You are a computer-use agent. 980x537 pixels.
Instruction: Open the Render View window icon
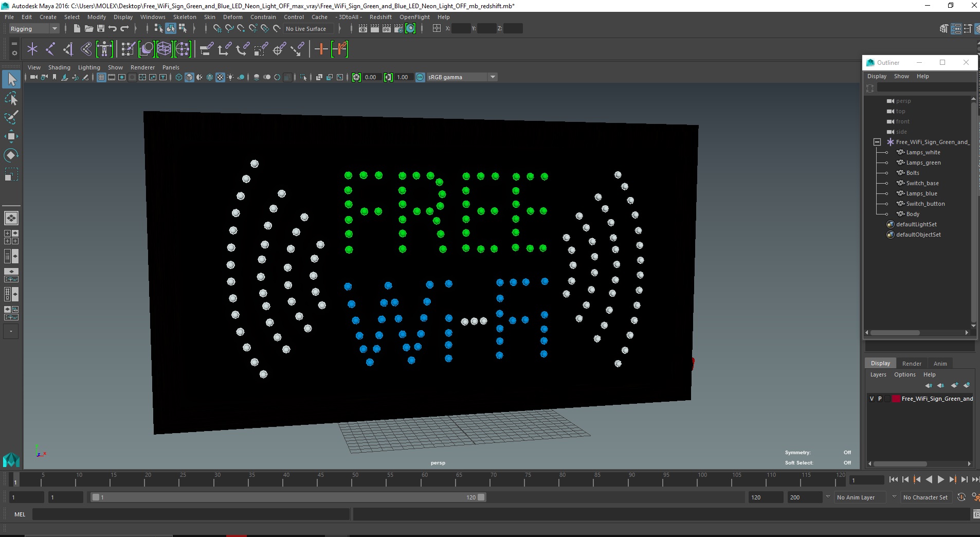tap(363, 29)
